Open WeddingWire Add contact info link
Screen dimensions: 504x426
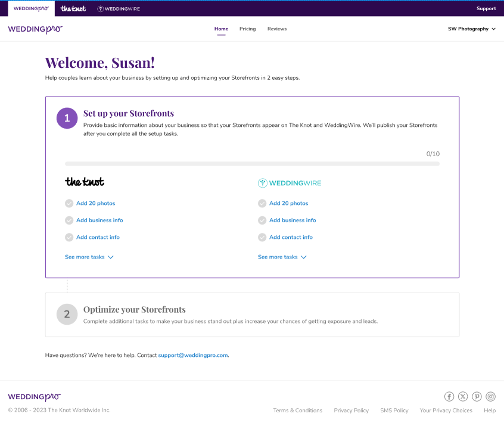click(291, 237)
